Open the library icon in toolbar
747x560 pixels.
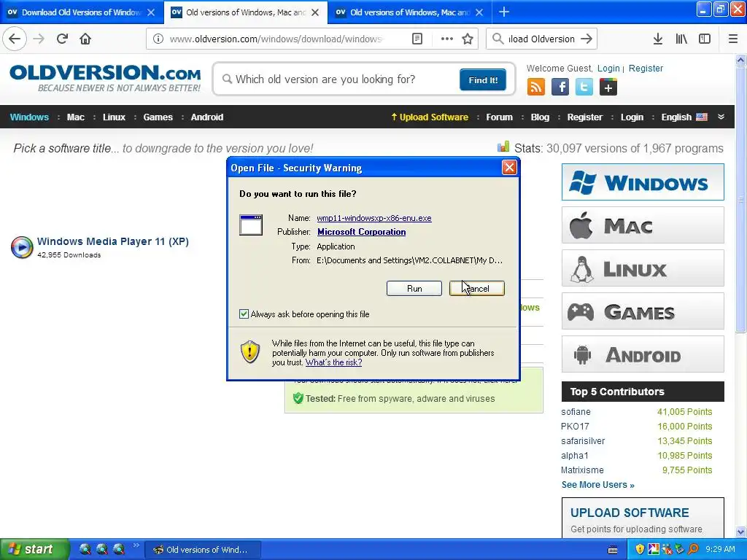point(681,39)
